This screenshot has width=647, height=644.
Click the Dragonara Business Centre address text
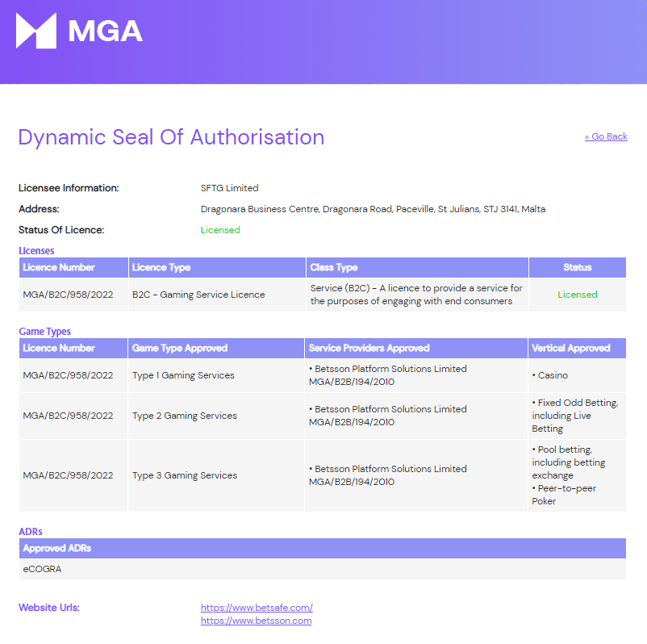click(x=373, y=209)
